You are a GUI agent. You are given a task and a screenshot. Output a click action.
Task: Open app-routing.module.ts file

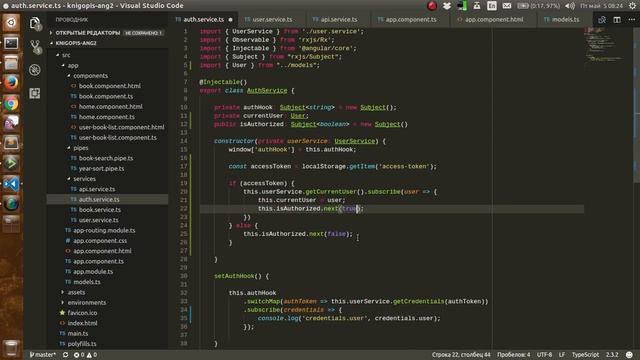click(x=104, y=230)
